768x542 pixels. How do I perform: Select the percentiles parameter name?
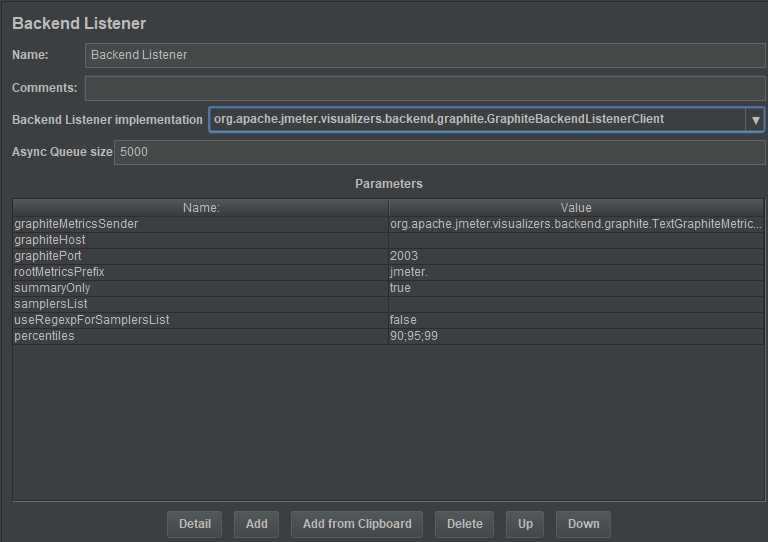(x=200, y=336)
